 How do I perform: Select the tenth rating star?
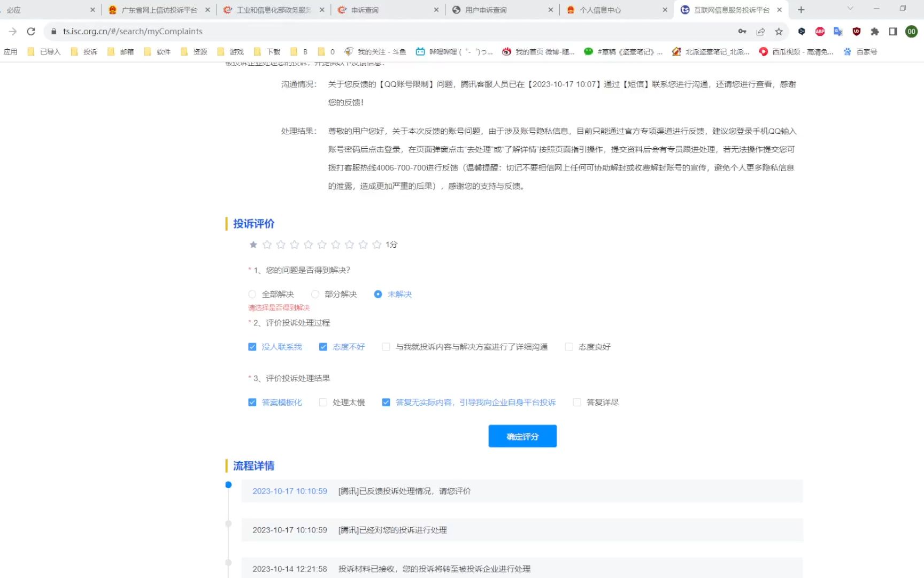377,245
